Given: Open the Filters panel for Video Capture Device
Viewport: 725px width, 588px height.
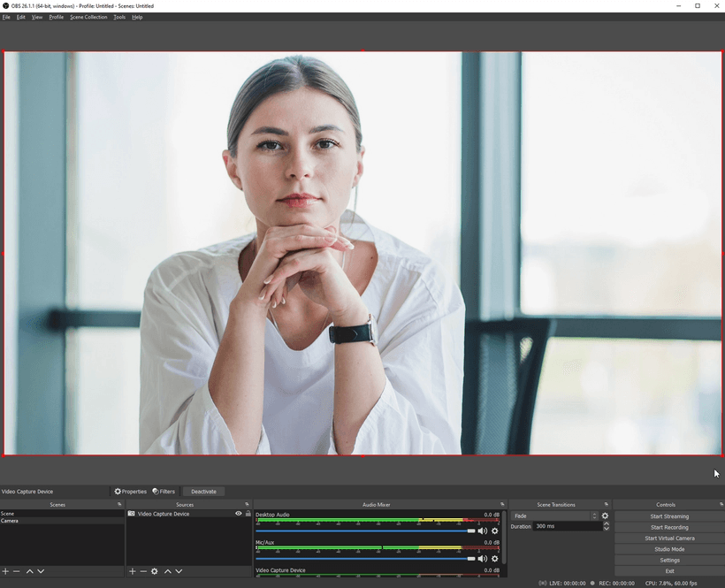Looking at the screenshot, I should pos(164,492).
